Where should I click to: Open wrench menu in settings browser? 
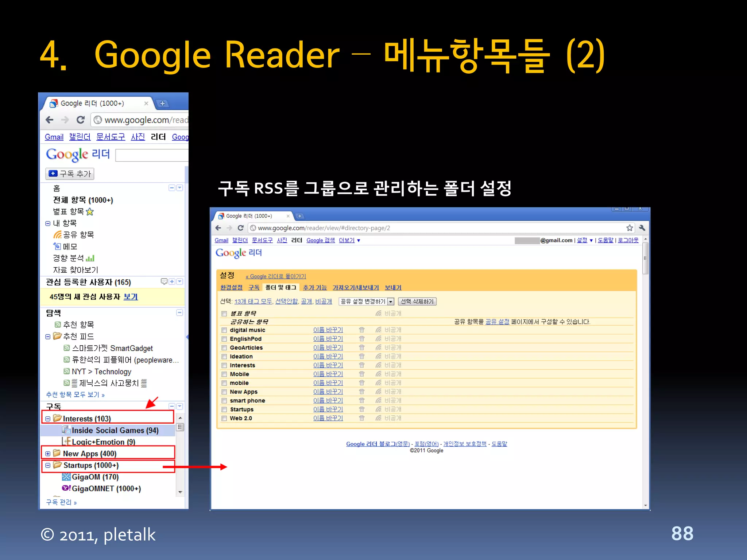click(642, 228)
